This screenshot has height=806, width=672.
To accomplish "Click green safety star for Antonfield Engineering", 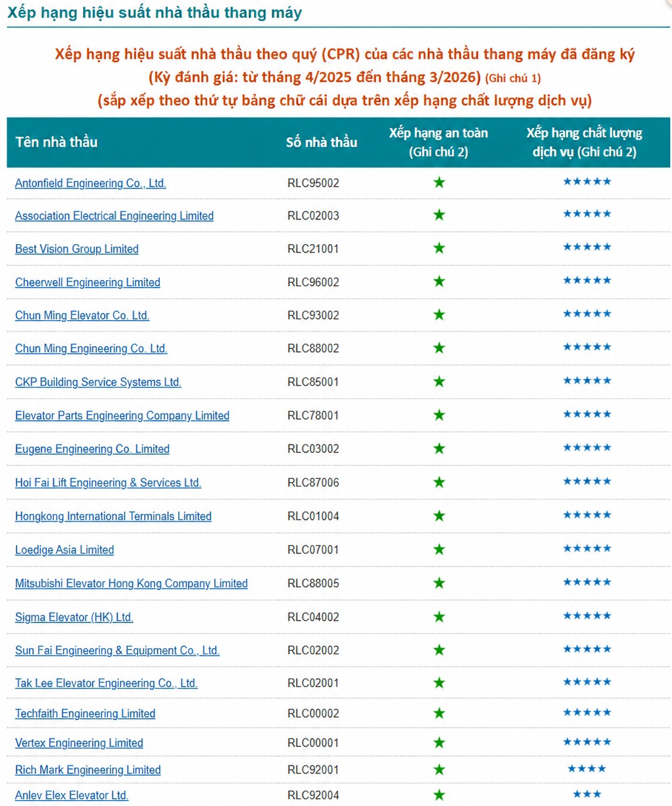I will tap(439, 182).
